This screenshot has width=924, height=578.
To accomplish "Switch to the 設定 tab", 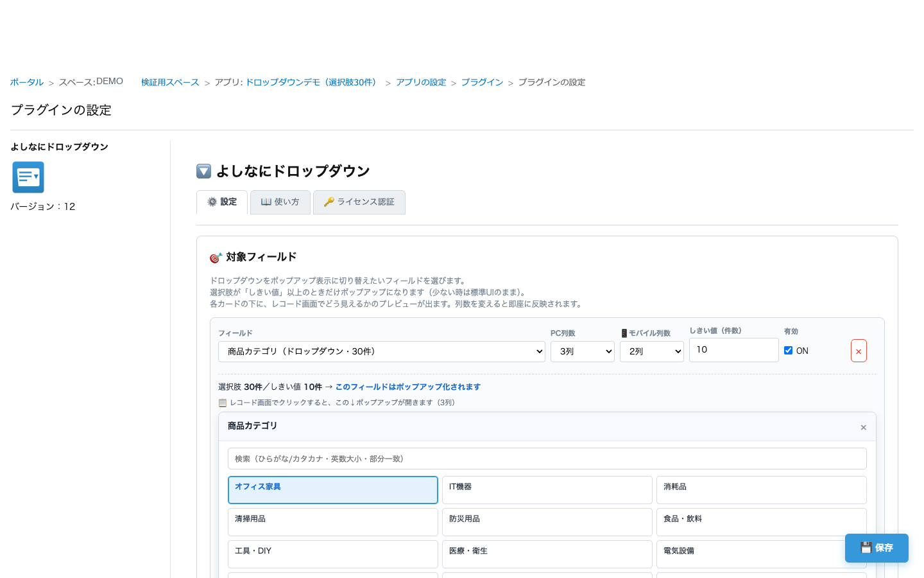I will tap(222, 202).
